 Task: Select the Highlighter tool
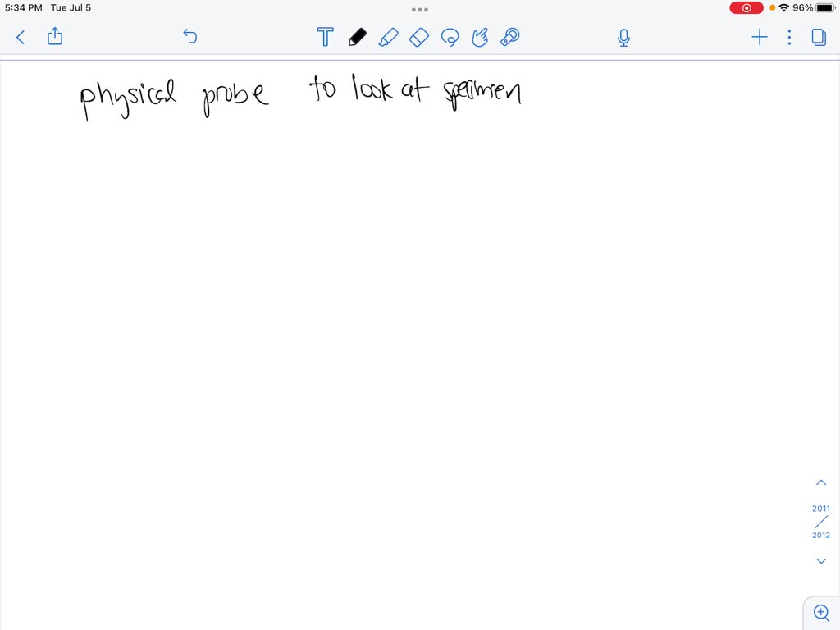click(x=388, y=37)
